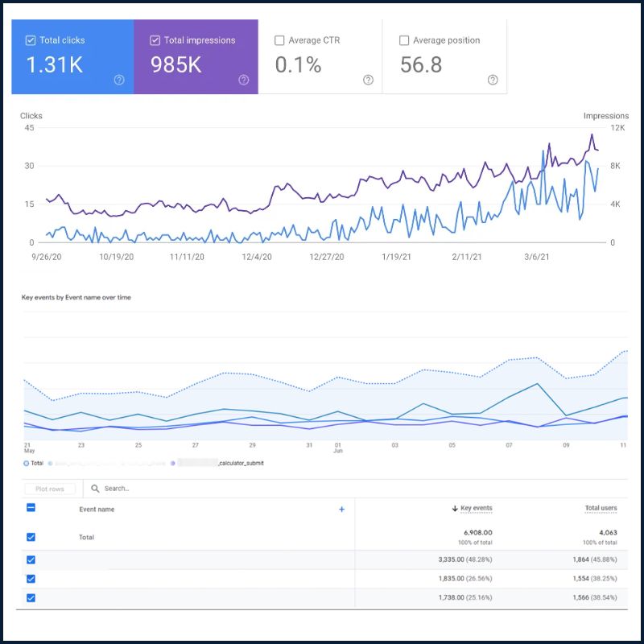Uncheck the Total clicks checkbox

click(31, 40)
